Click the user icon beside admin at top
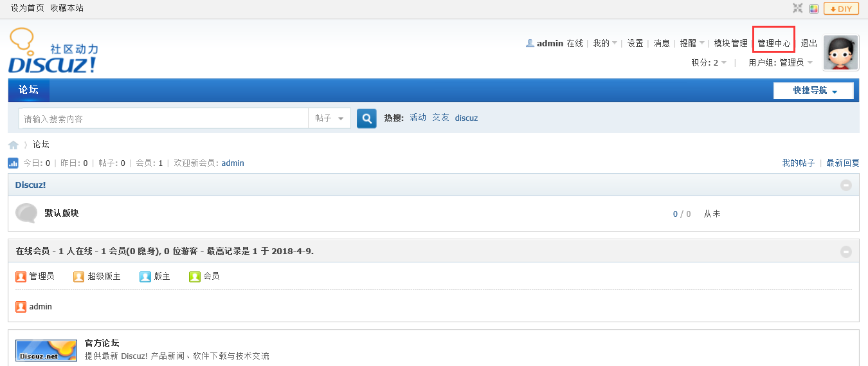This screenshot has height=366, width=868. pyautogui.click(x=530, y=43)
